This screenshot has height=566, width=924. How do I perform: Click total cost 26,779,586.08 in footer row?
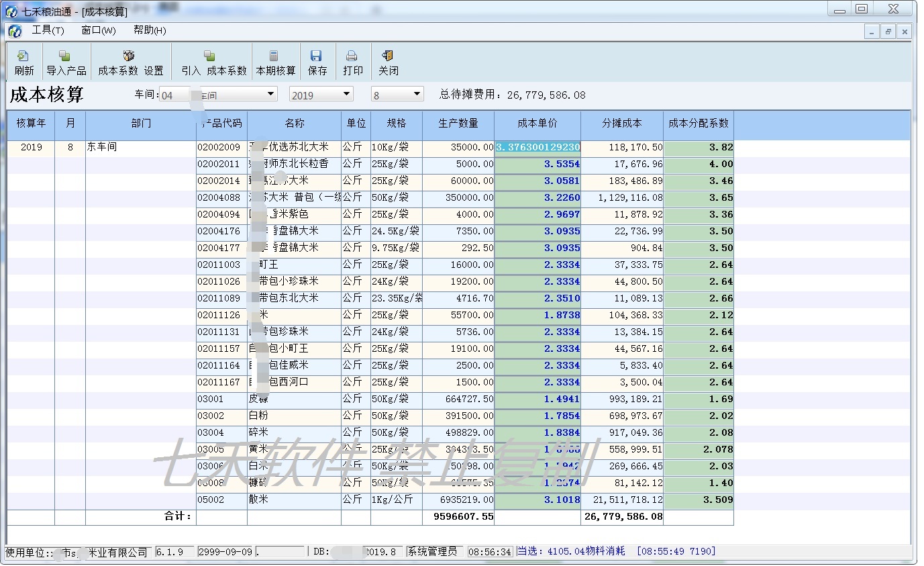point(622,517)
